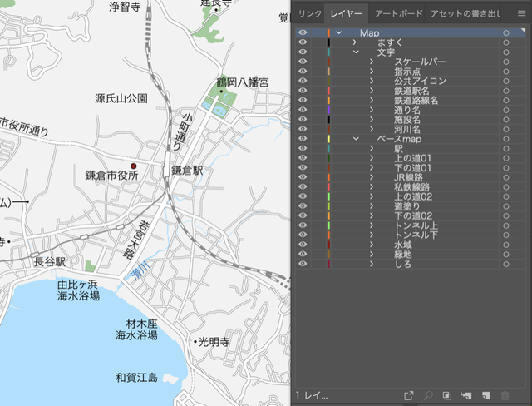The image size is (532, 406).
Task: Click target circle for 公共アイコン layer
Action: 506,82
